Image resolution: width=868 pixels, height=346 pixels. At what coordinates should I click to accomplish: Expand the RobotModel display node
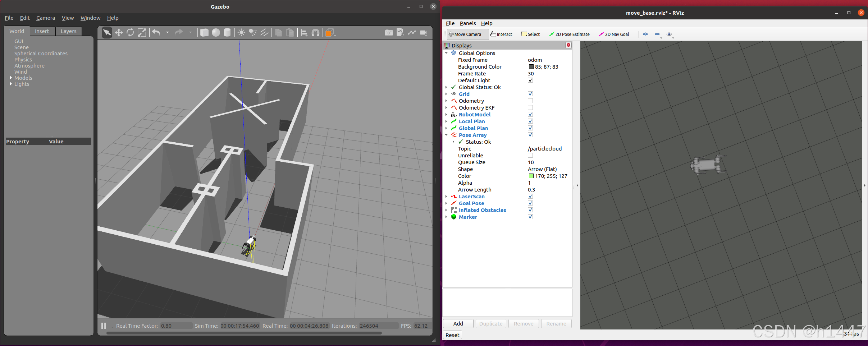[x=447, y=114]
